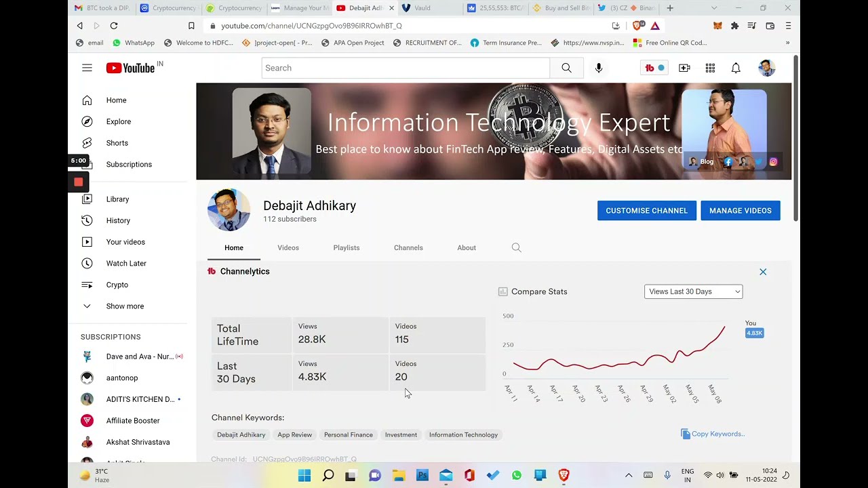Screen dimensions: 868x488
Task: Open the Brave extensions puzzle icon
Action: click(x=734, y=26)
